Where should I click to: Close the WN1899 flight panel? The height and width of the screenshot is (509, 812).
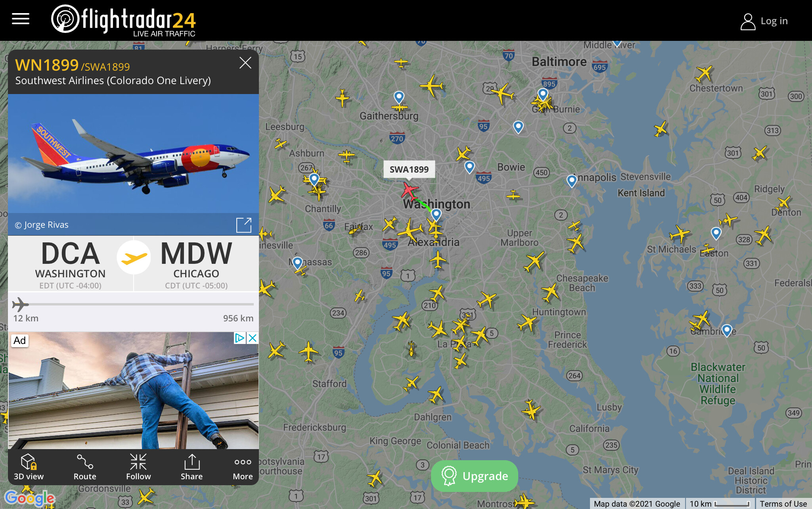coord(245,63)
